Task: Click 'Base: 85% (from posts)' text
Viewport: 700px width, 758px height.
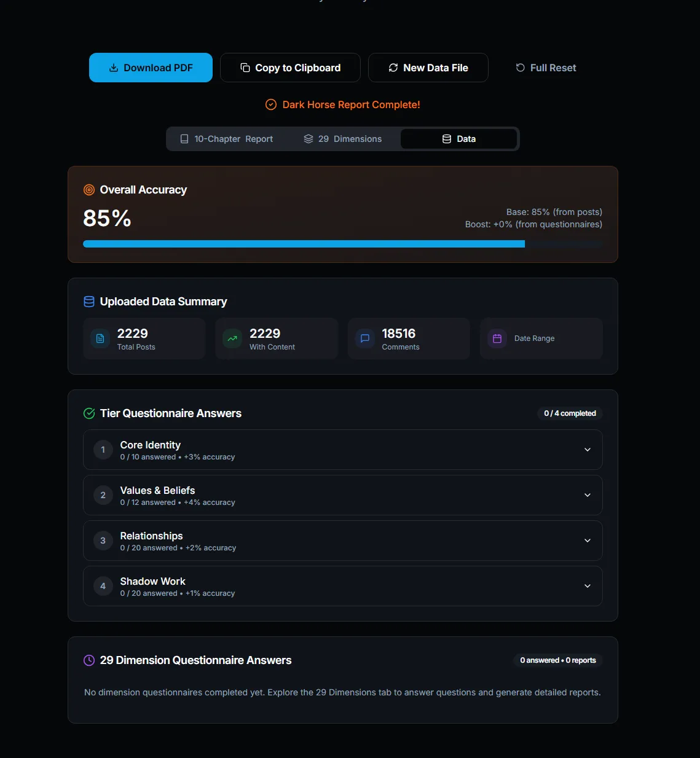Action: coord(554,212)
